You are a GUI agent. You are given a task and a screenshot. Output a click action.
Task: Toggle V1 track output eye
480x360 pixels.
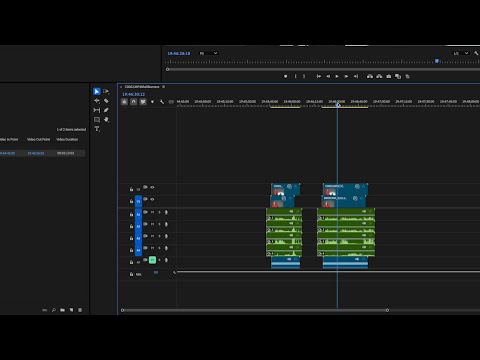pos(152,199)
